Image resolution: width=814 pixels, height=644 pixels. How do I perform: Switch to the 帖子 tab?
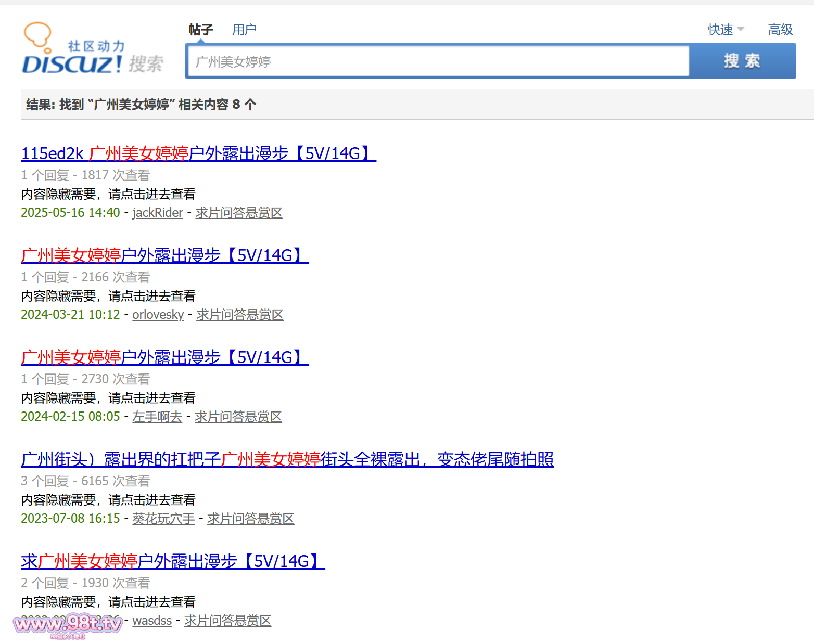[x=200, y=30]
